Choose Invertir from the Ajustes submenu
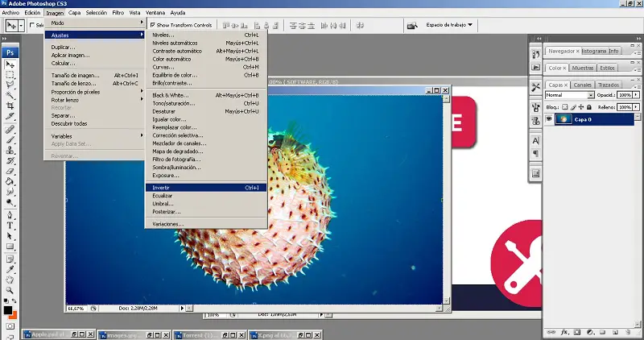 pyautogui.click(x=206, y=188)
